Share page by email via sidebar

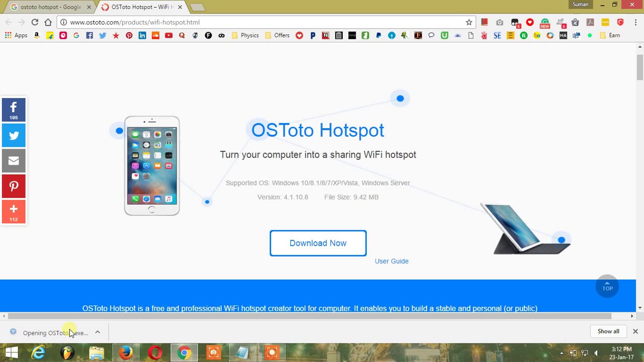(14, 161)
